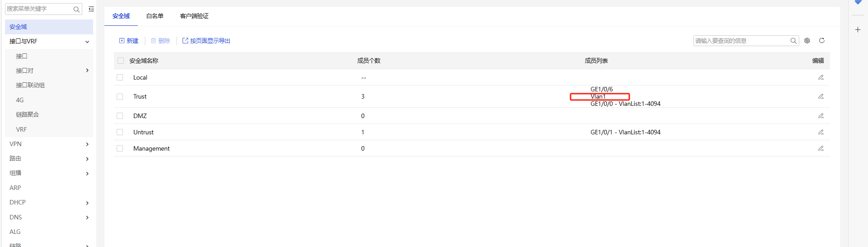The width and height of the screenshot is (868, 247).
Task: Expand the VPN menu section
Action: click(x=49, y=144)
